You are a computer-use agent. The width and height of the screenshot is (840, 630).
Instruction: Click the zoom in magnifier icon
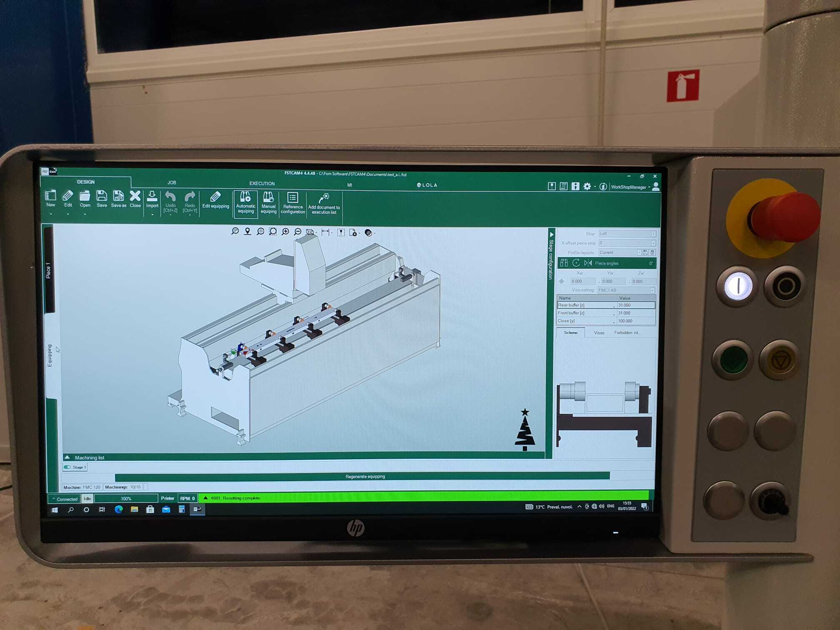click(285, 232)
